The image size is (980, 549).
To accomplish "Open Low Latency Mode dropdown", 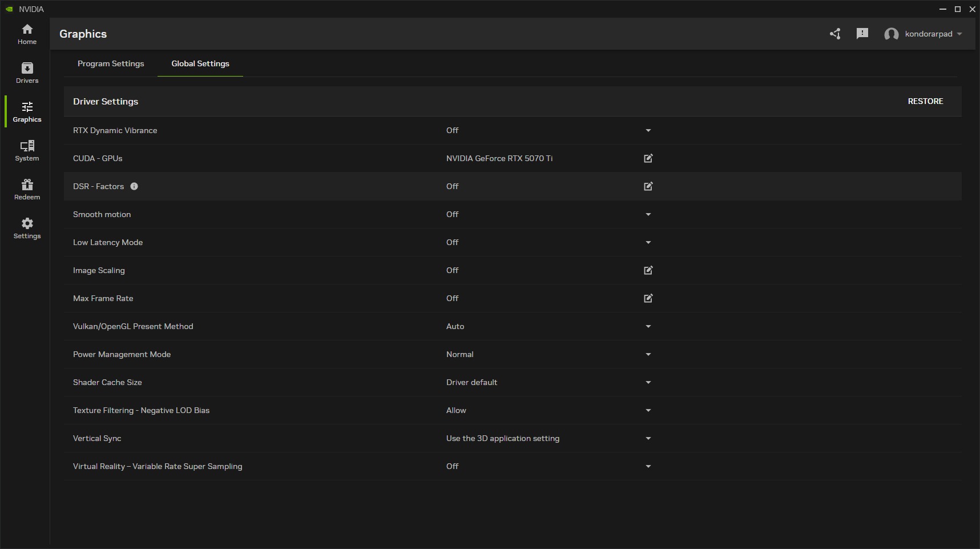I will 648,242.
